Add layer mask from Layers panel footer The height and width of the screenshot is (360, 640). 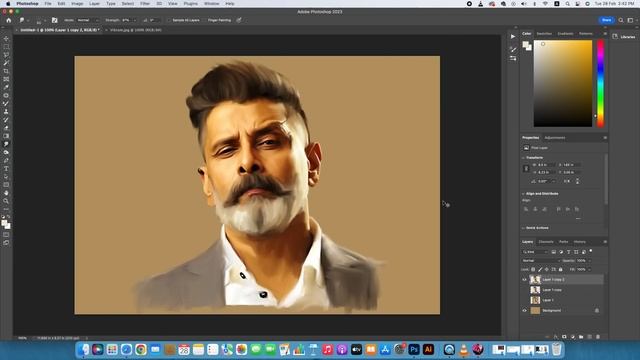click(x=564, y=337)
